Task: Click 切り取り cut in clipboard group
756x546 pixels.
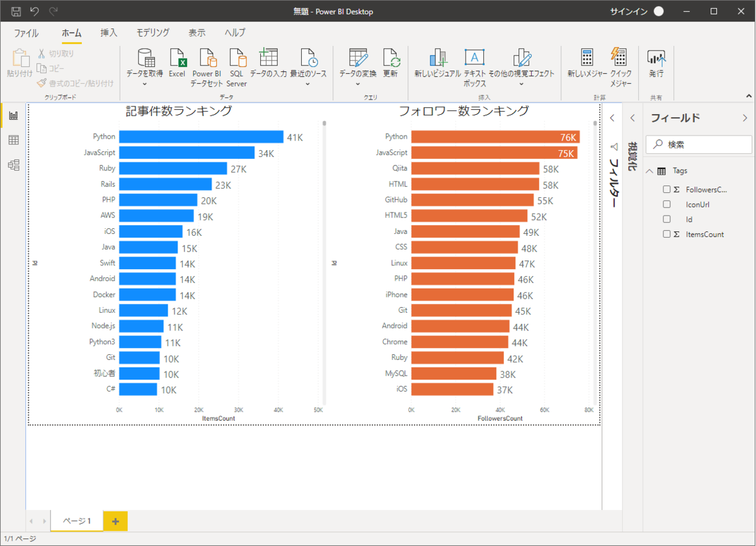Action: coord(55,54)
